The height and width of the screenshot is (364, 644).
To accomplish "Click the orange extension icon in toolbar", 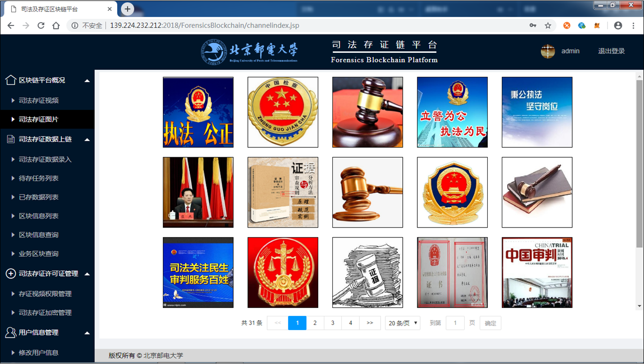I will click(567, 25).
